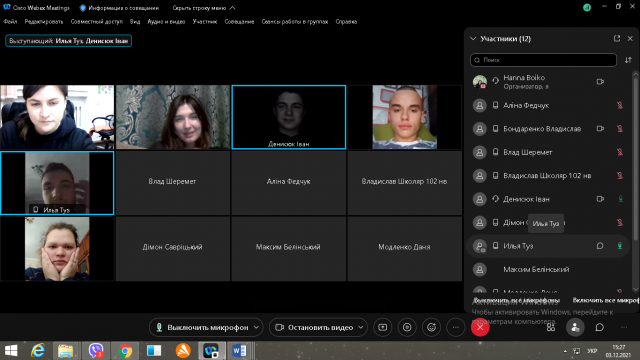This screenshot has height=360, width=640.
Task: Open the reactions smiley icon
Action: [x=431, y=327]
